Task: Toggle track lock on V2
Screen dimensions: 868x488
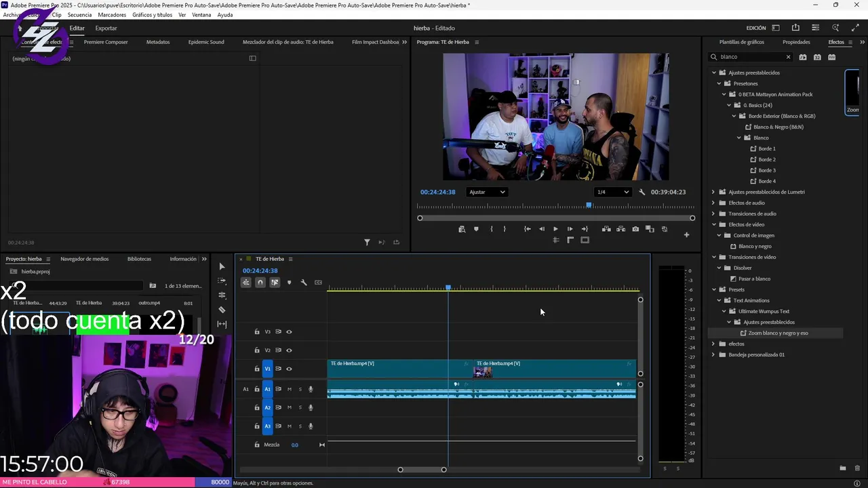Action: [257, 350]
